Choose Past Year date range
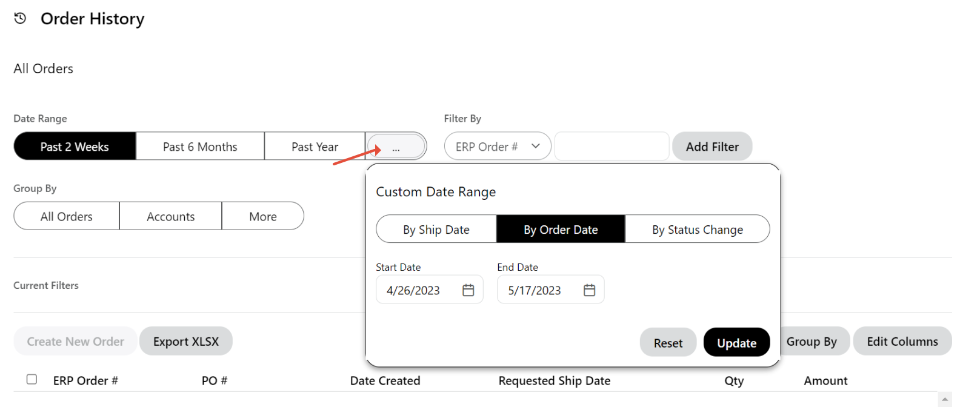 click(315, 147)
